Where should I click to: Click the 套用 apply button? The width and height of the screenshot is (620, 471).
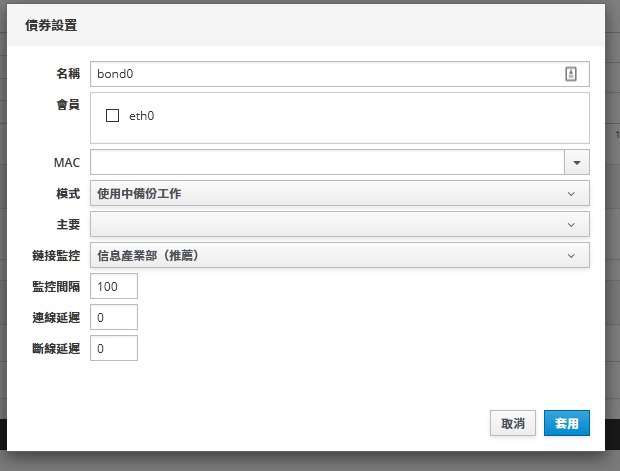pos(567,423)
